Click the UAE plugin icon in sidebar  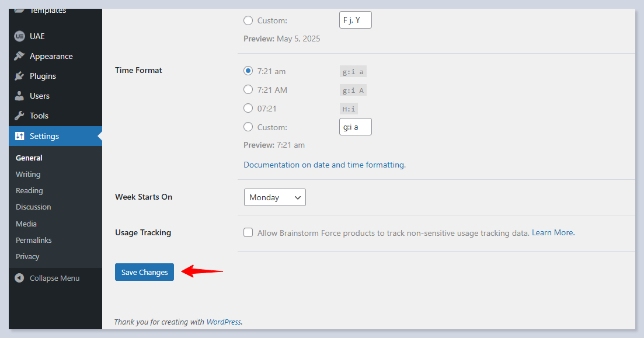coord(19,36)
